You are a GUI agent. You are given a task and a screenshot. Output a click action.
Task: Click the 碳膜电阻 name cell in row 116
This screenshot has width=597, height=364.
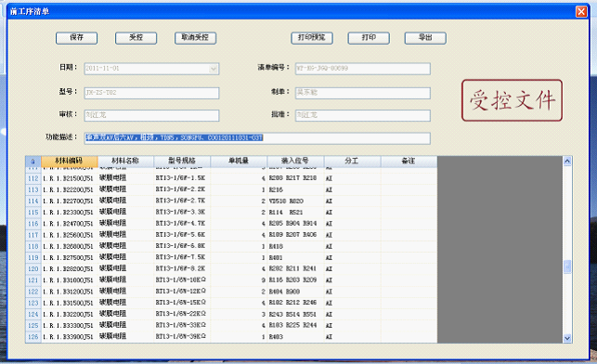pyautogui.click(x=125, y=224)
